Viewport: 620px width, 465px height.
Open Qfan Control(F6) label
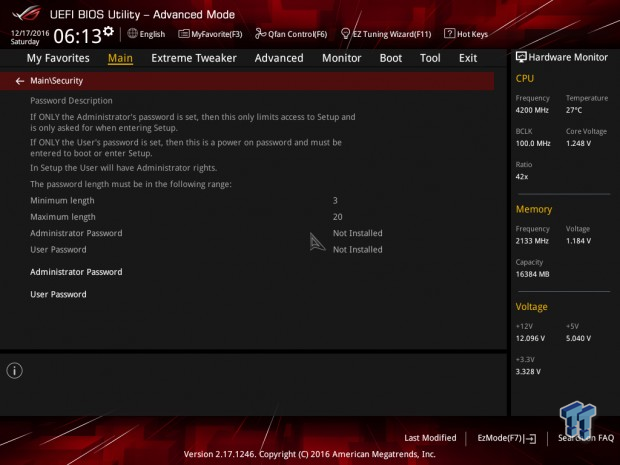click(298, 34)
